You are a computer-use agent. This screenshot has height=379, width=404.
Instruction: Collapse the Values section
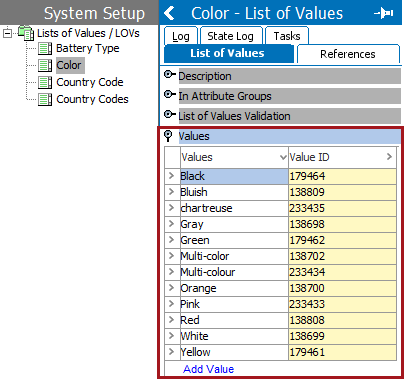tap(168, 136)
